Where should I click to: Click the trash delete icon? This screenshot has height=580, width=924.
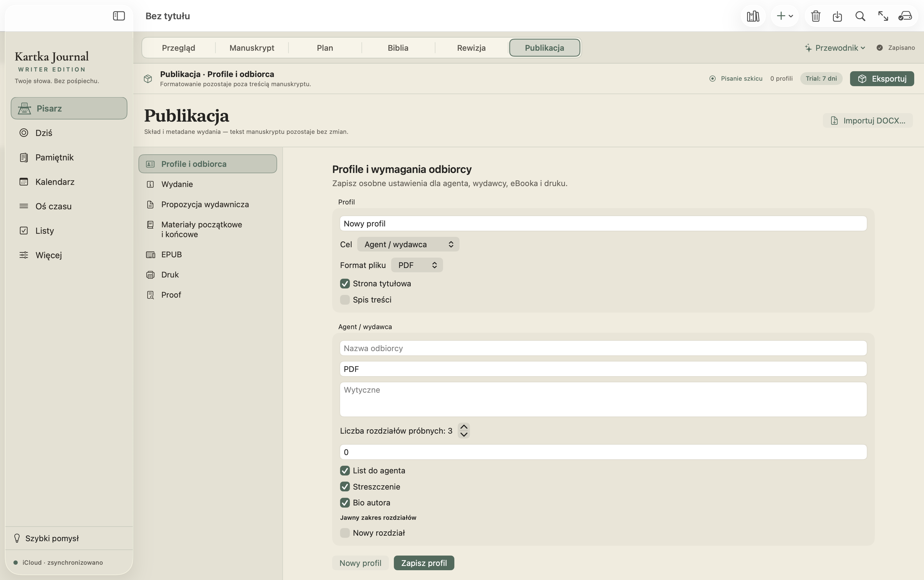coord(816,16)
